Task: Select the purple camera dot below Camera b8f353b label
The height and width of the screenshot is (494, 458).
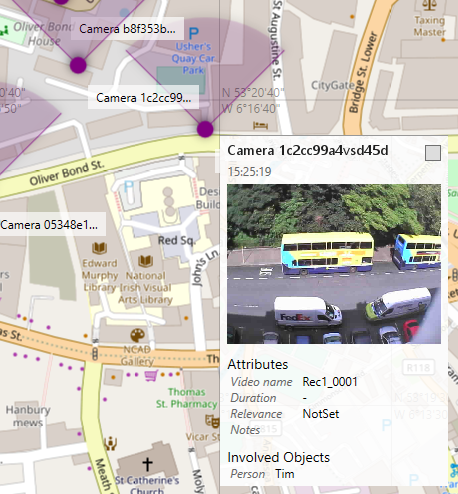Action: [x=78, y=65]
